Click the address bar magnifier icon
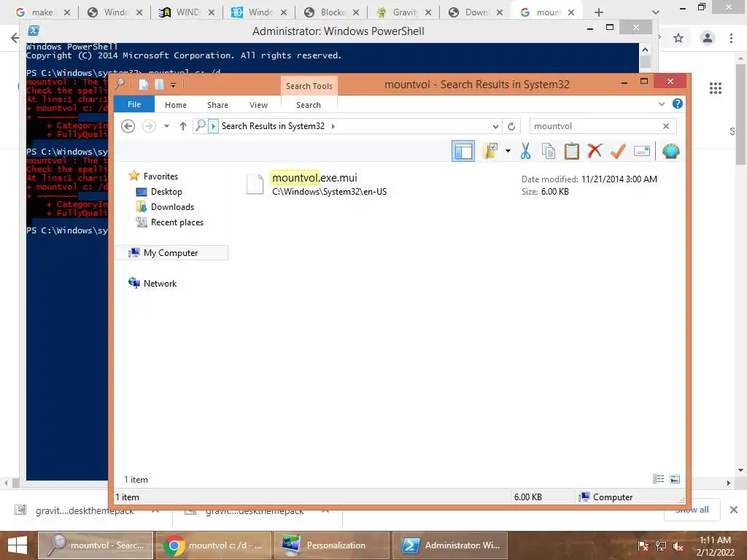 coord(200,125)
